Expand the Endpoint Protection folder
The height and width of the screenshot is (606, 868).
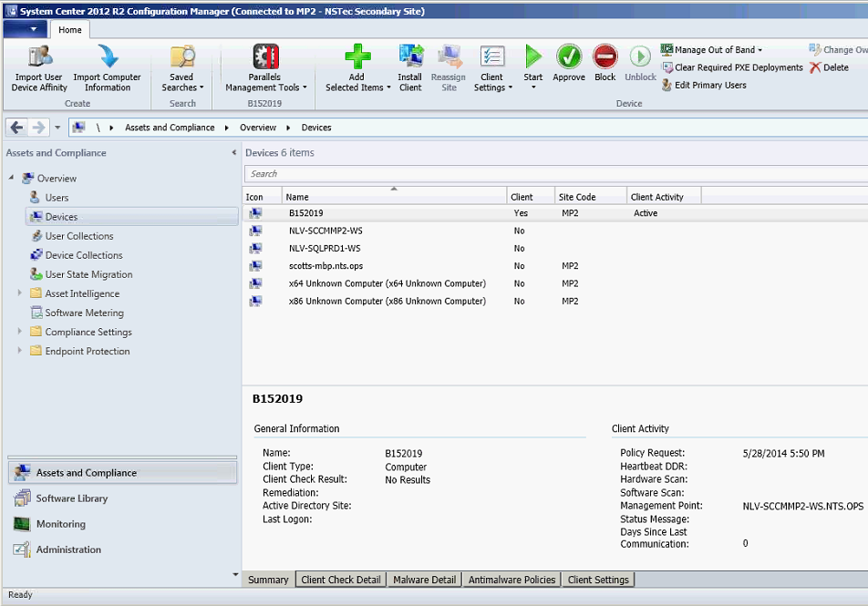coord(19,350)
